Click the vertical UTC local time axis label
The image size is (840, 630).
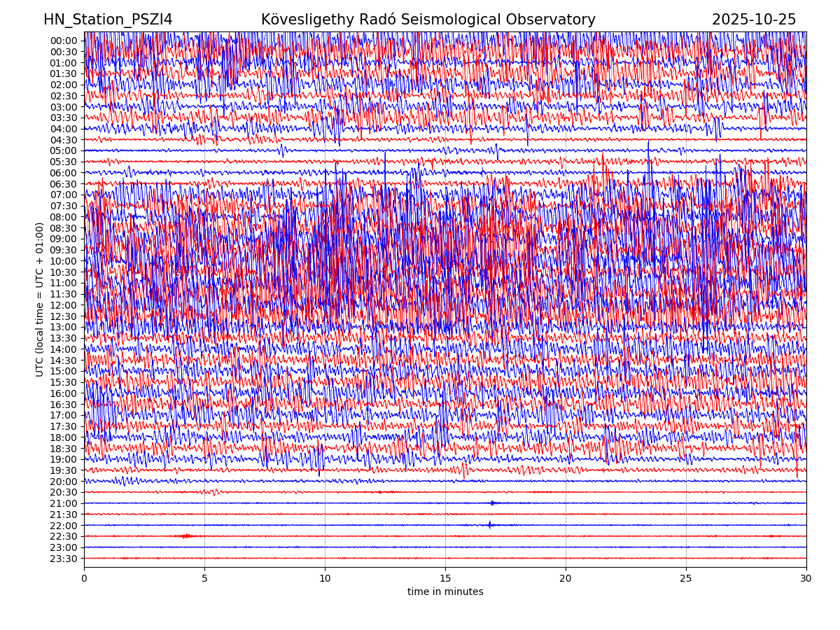point(40,299)
